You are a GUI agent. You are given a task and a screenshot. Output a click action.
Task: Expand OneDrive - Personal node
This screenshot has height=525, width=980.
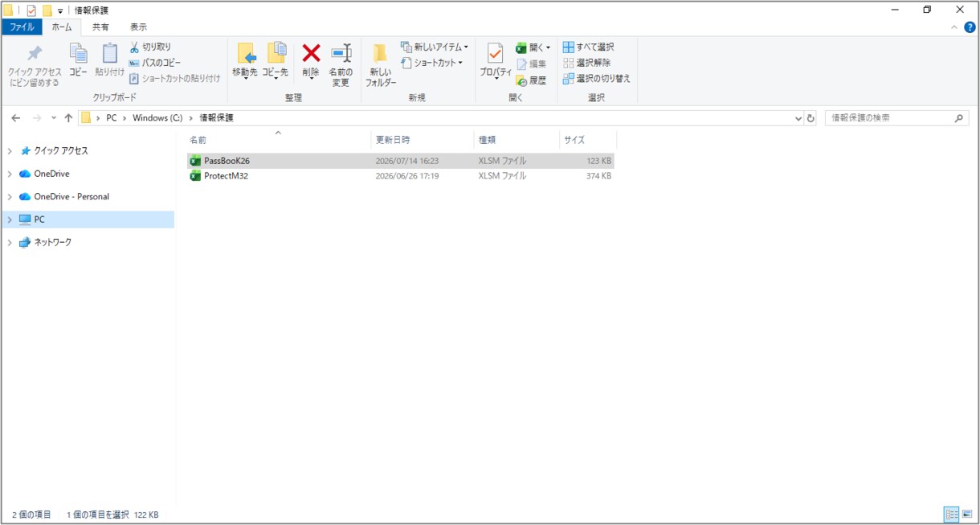(10, 197)
